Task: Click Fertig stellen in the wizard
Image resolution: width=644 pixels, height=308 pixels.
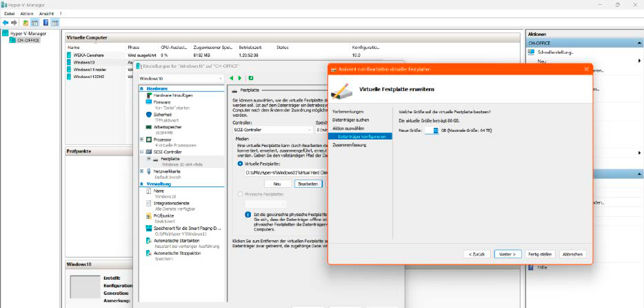Action: point(540,254)
